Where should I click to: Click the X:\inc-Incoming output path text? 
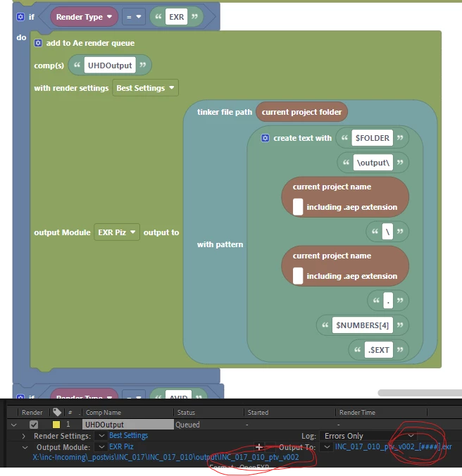pyautogui.click(x=166, y=457)
